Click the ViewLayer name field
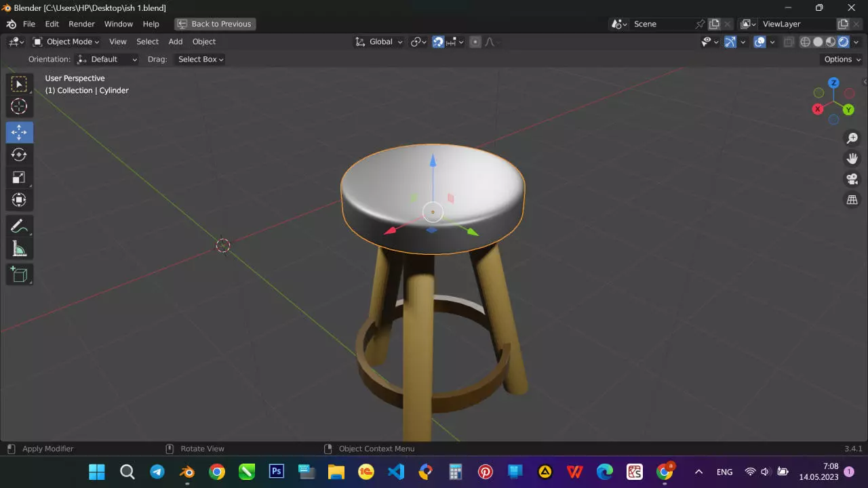This screenshot has width=868, height=488. pyautogui.click(x=797, y=24)
